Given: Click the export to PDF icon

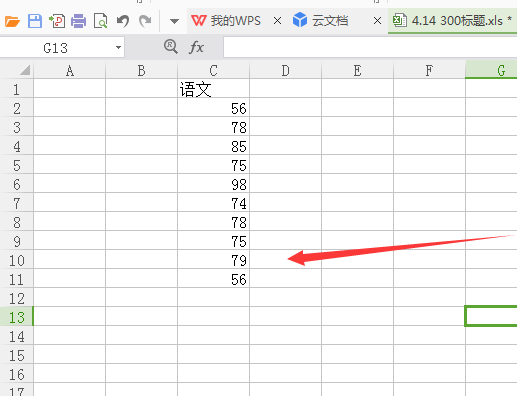Looking at the screenshot, I should [x=57, y=21].
